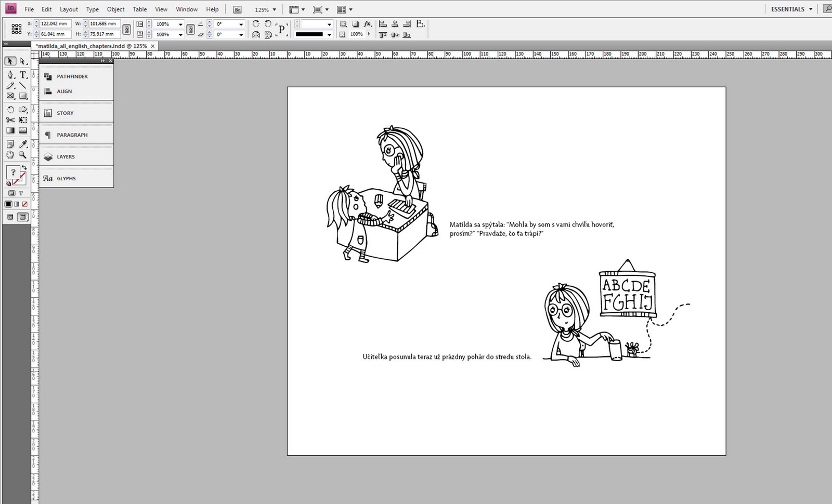Select the Zoom magnifier tool
This screenshot has height=504, width=832.
tap(23, 155)
